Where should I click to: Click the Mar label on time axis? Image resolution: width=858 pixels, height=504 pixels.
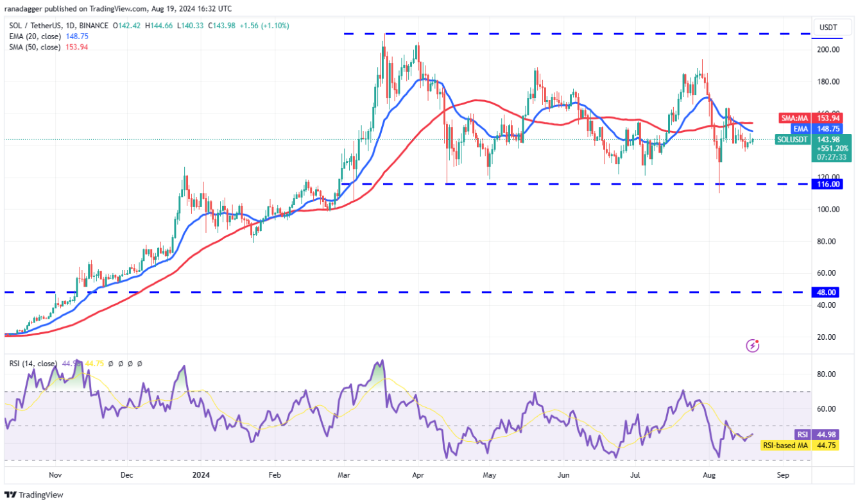click(345, 475)
